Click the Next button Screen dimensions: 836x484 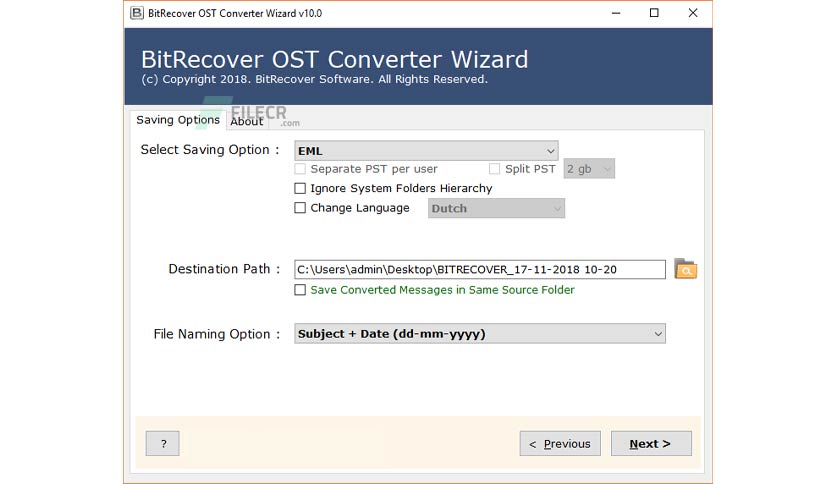point(651,443)
